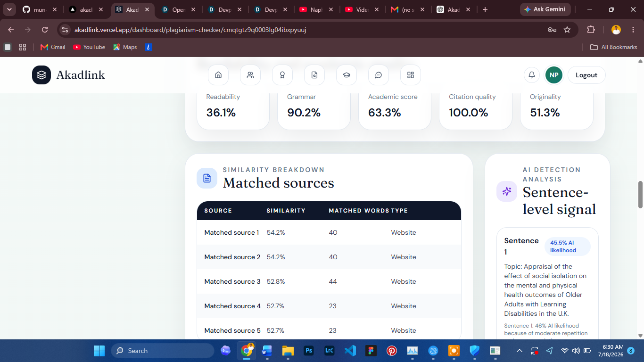Image resolution: width=644 pixels, height=362 pixels.
Task: Open the document search nav icon
Action: tap(314, 75)
